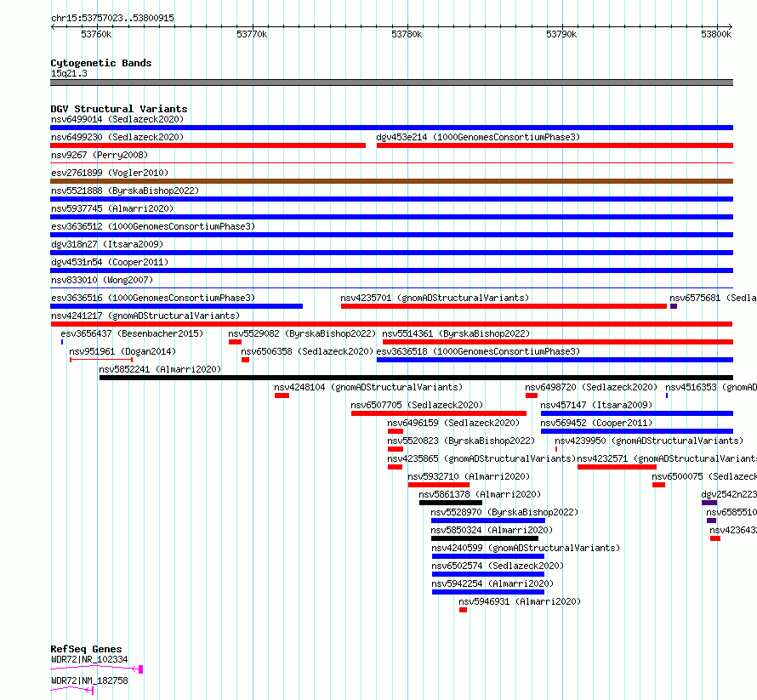Open the nsv6500075 variant label
This screenshot has width=757, height=700.
click(704, 476)
